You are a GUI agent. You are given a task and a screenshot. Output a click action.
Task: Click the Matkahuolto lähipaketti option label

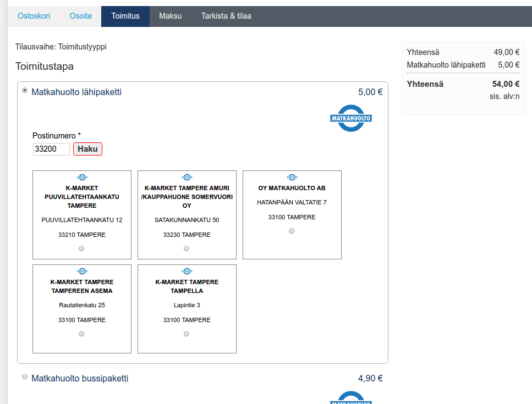coord(76,92)
